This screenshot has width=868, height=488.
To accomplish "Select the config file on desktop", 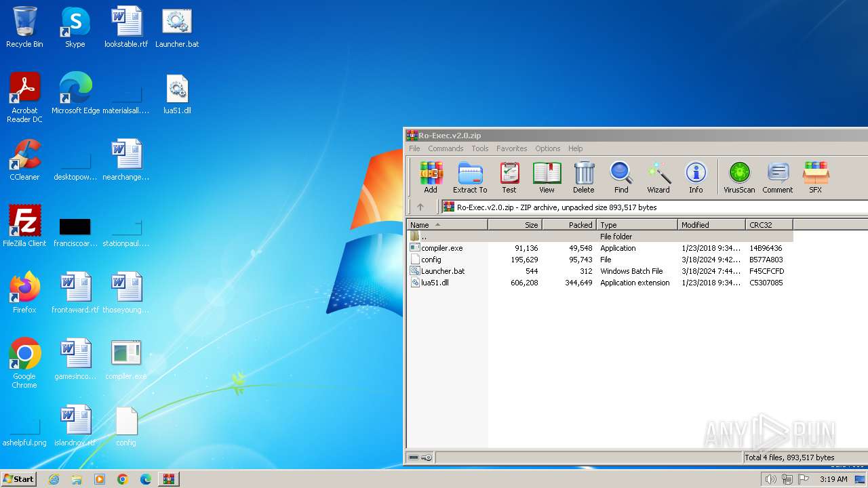I will click(x=126, y=426).
